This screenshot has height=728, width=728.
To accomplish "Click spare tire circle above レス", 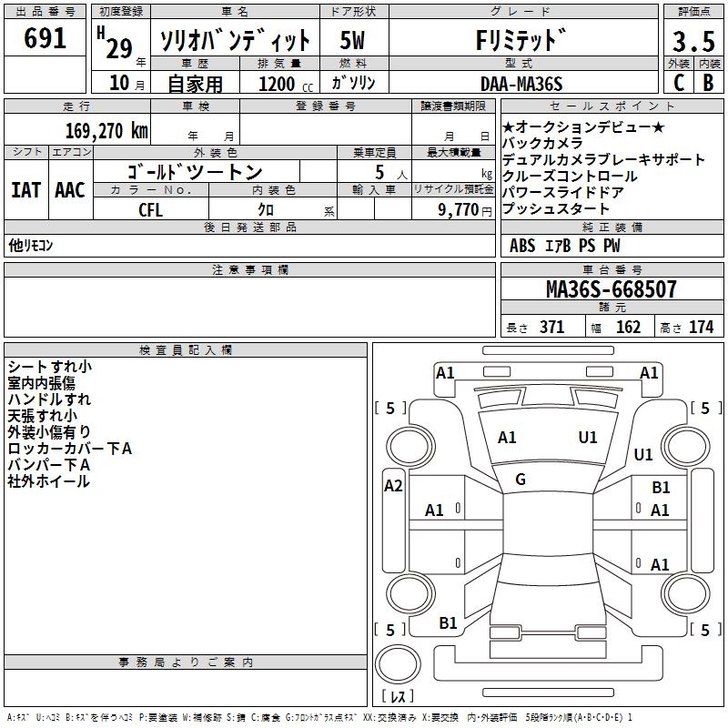I will 398,664.
